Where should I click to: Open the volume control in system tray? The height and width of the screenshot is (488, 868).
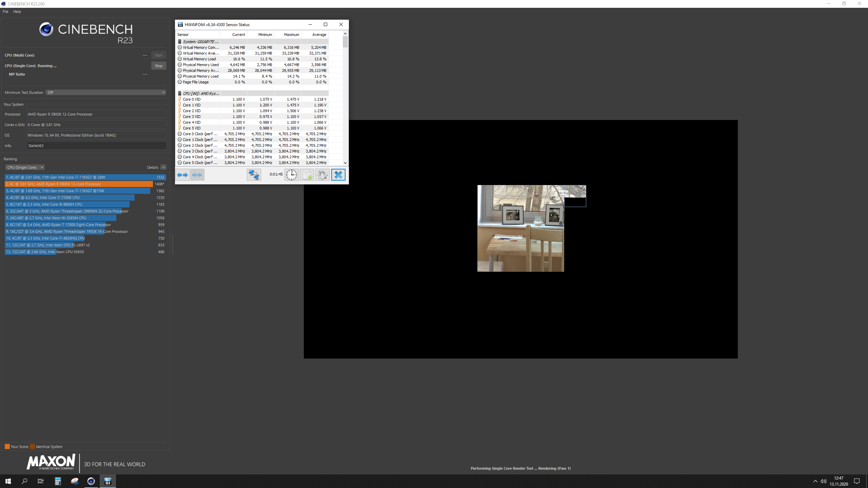pos(824,481)
